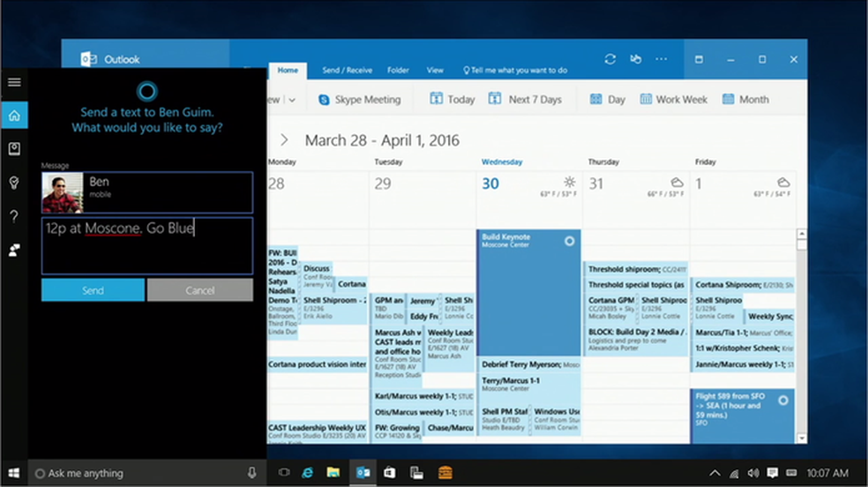This screenshot has height=487, width=868.
Task: Open Karl/Marcus weekly 1-1 appointment
Action: pos(423,396)
